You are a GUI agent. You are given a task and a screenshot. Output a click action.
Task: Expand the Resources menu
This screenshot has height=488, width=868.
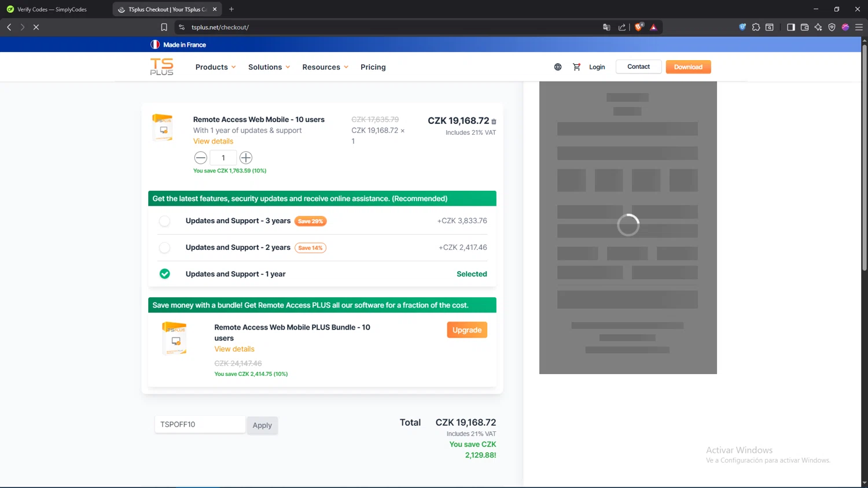tap(325, 67)
